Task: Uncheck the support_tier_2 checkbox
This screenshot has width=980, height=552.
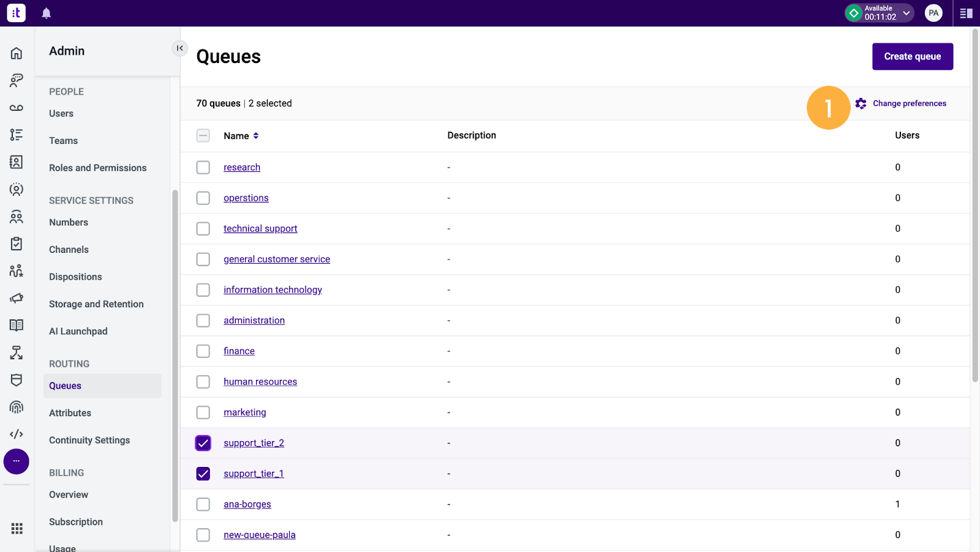Action: (203, 443)
